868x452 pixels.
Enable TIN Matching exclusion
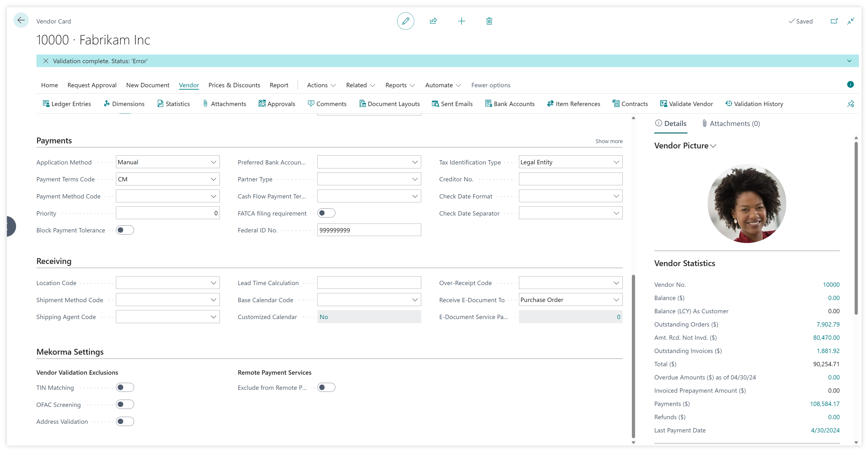(125, 387)
